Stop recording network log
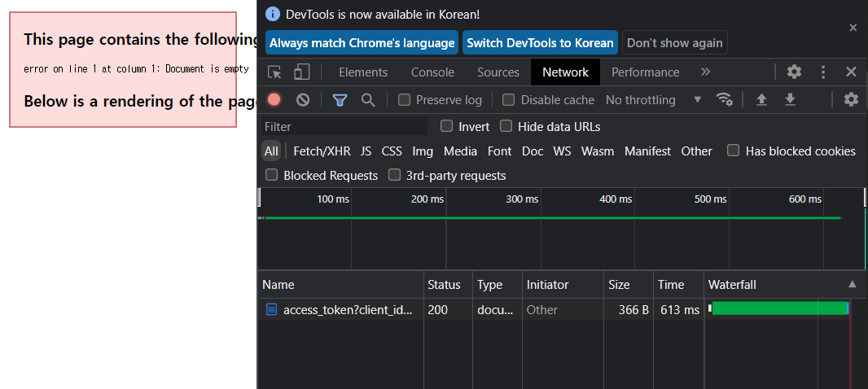The height and width of the screenshot is (389, 868). click(274, 100)
